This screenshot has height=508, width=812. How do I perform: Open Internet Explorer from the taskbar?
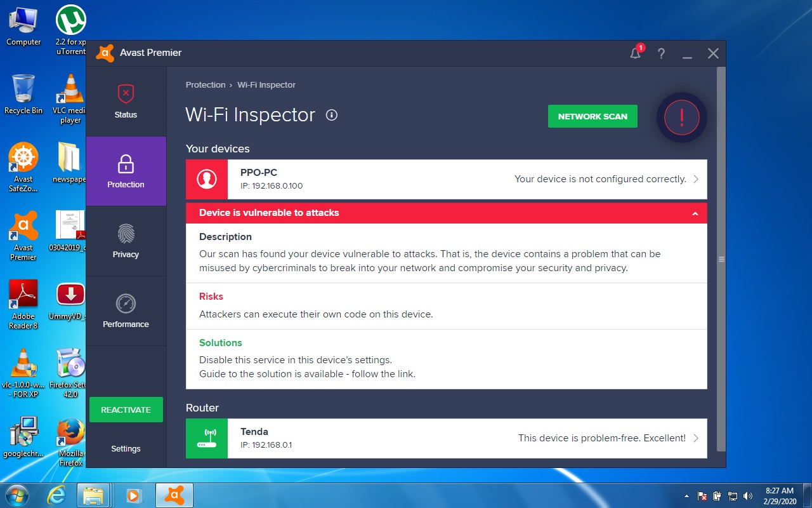click(56, 495)
